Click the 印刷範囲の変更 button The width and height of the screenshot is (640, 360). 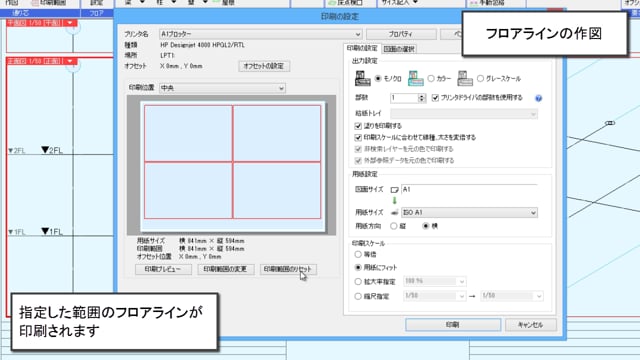pyautogui.click(x=225, y=269)
